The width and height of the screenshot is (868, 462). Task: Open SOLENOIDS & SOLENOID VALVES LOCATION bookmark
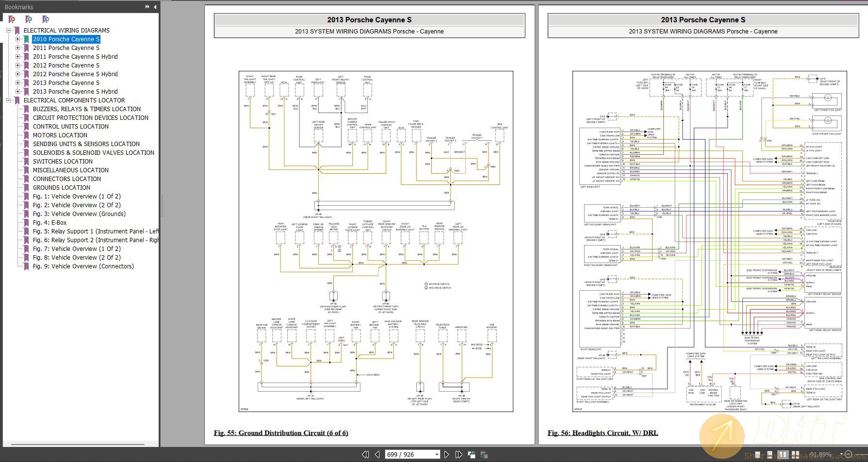click(94, 152)
